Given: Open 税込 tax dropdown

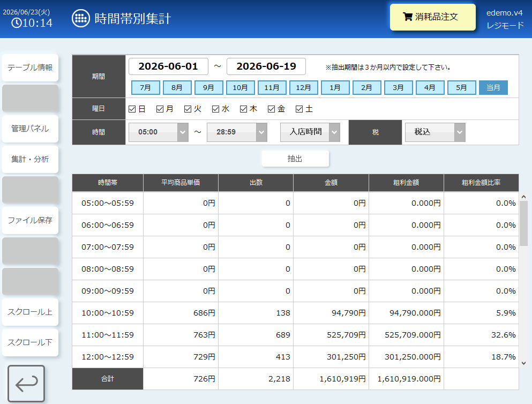Looking at the screenshot, I should [435, 132].
